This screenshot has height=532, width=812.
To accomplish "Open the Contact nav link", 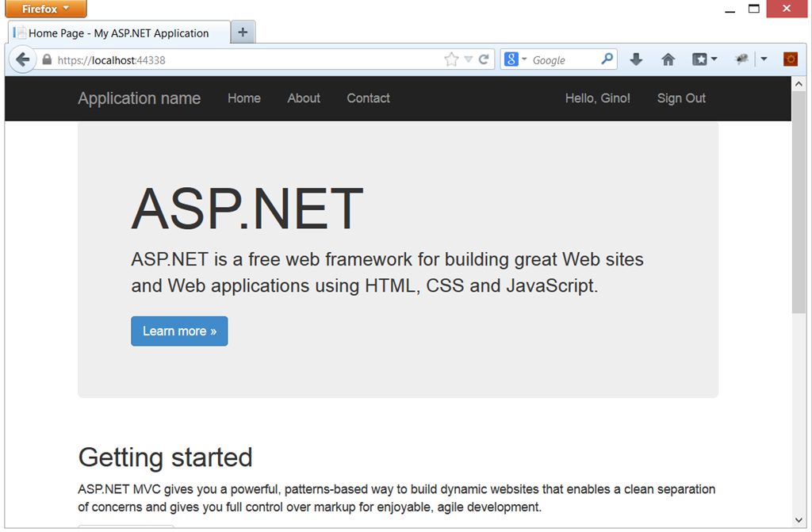I will coord(368,98).
